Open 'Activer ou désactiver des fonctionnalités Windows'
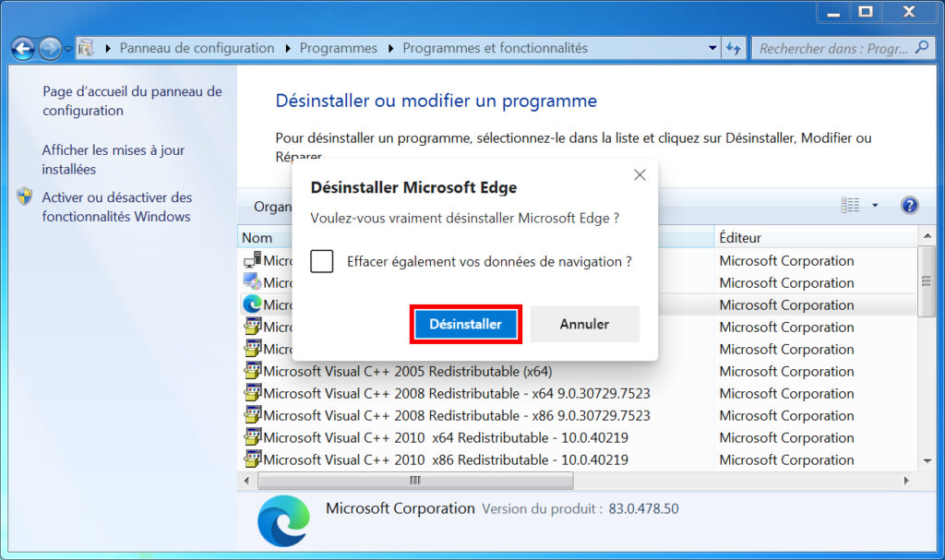 coord(117,207)
